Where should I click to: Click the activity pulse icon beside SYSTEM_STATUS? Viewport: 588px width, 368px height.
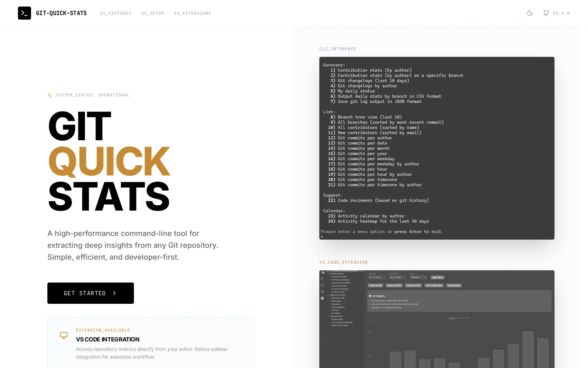click(50, 95)
